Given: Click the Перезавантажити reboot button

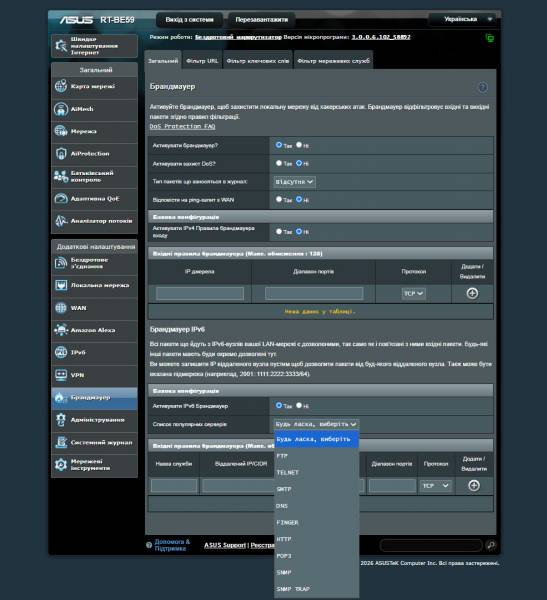Looking at the screenshot, I should coord(262,20).
